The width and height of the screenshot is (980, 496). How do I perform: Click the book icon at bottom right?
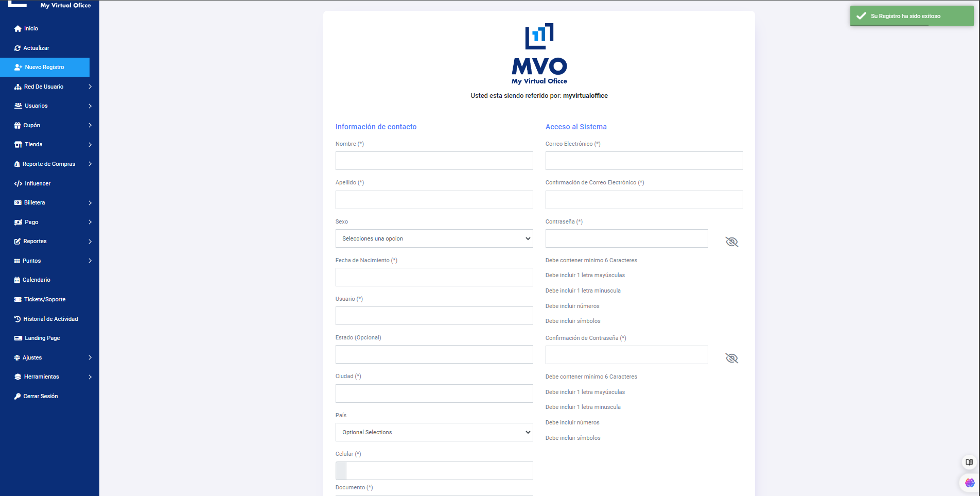coord(969,462)
